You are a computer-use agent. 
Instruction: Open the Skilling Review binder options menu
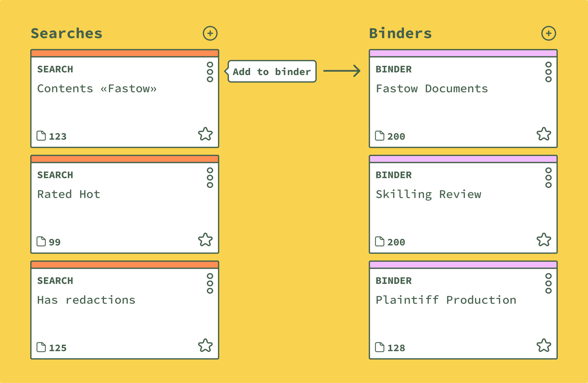[x=548, y=178]
